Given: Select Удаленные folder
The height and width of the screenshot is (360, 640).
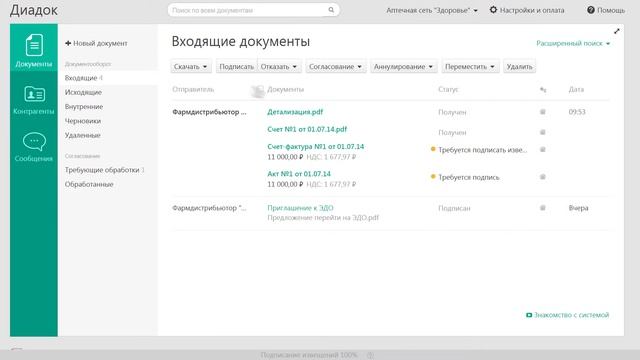Looking at the screenshot, I should pyautogui.click(x=82, y=135).
